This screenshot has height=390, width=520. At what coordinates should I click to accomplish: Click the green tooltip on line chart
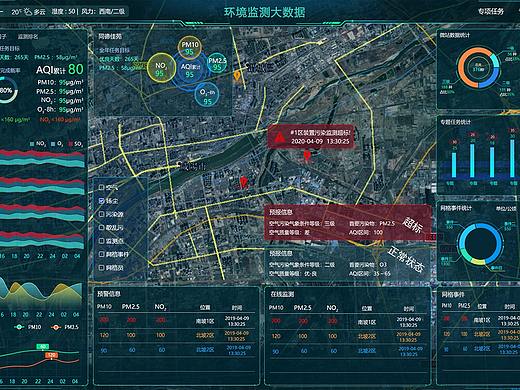point(43,347)
